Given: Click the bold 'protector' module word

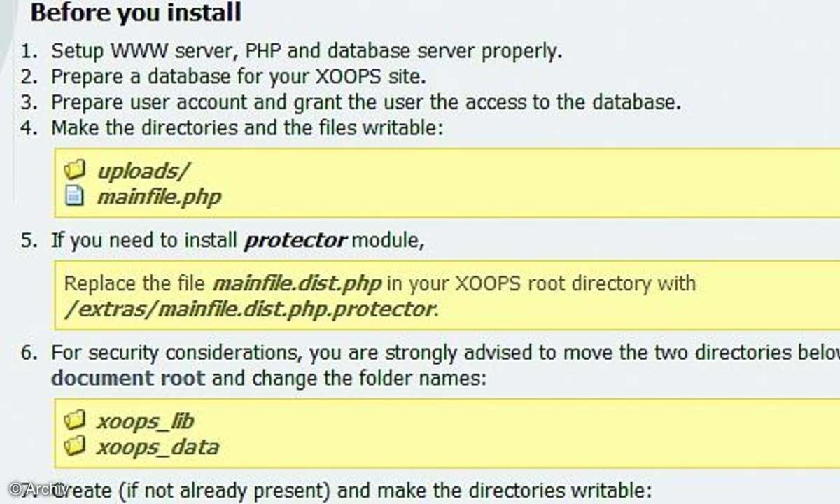Looking at the screenshot, I should [295, 241].
